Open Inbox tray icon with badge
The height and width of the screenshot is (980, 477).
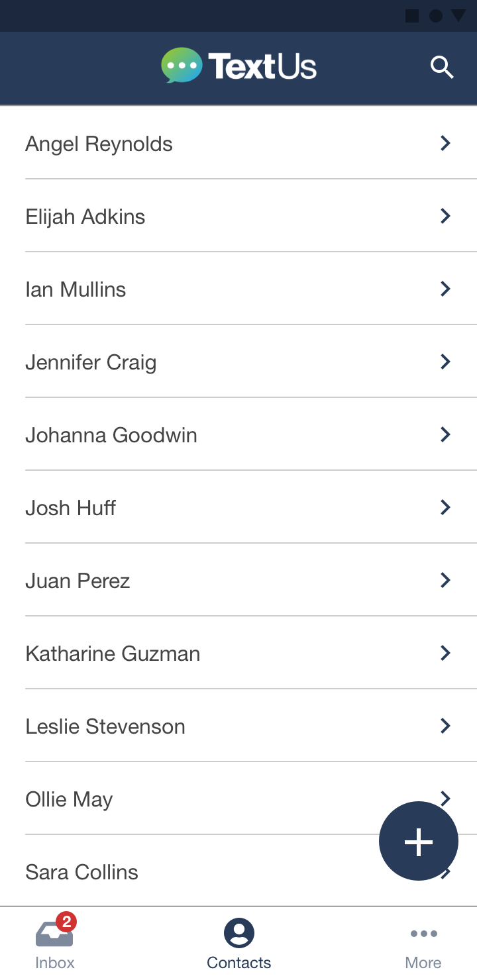(55, 930)
